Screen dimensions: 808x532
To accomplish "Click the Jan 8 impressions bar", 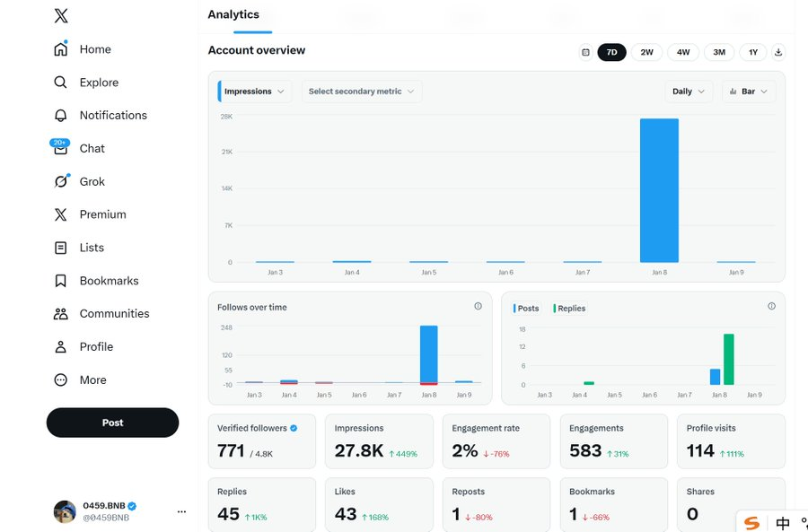I will pyautogui.click(x=659, y=190).
